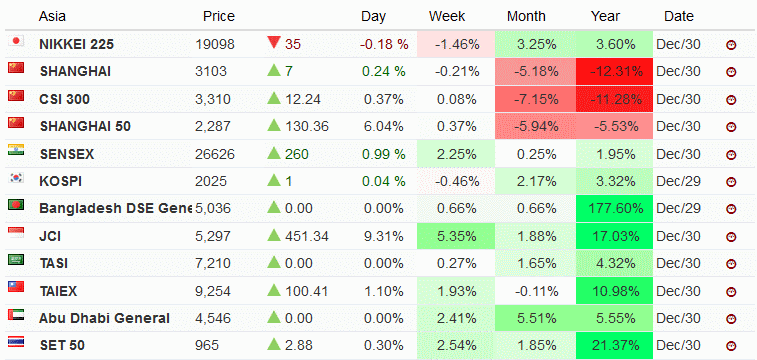Click the round icon at end of JCI row
This screenshot has width=757, height=360.
(731, 237)
